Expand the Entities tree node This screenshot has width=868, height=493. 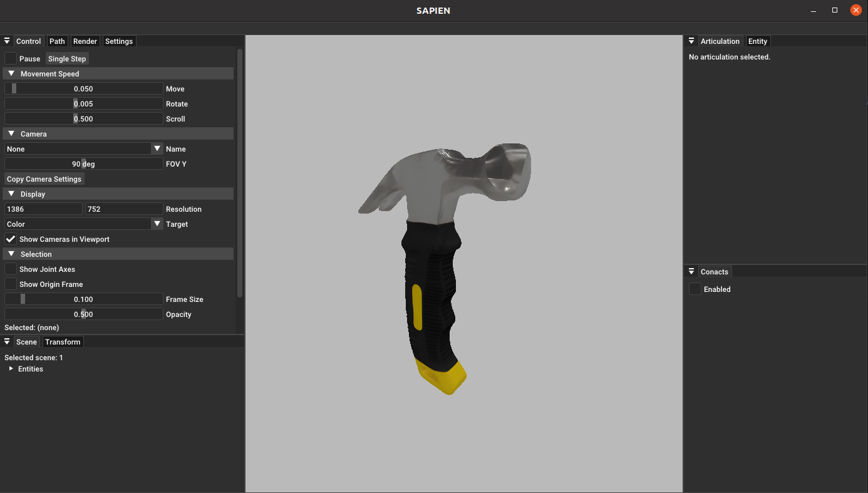pyautogui.click(x=11, y=368)
